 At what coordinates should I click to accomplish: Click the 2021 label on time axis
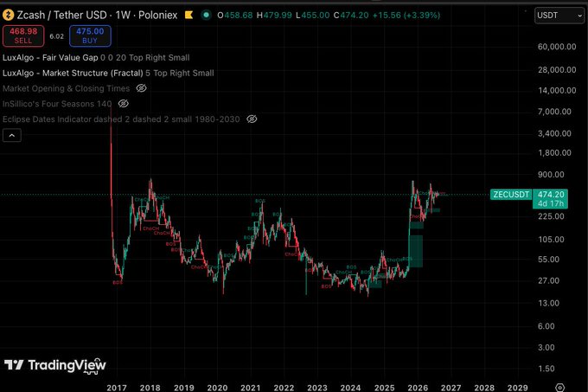250,388
